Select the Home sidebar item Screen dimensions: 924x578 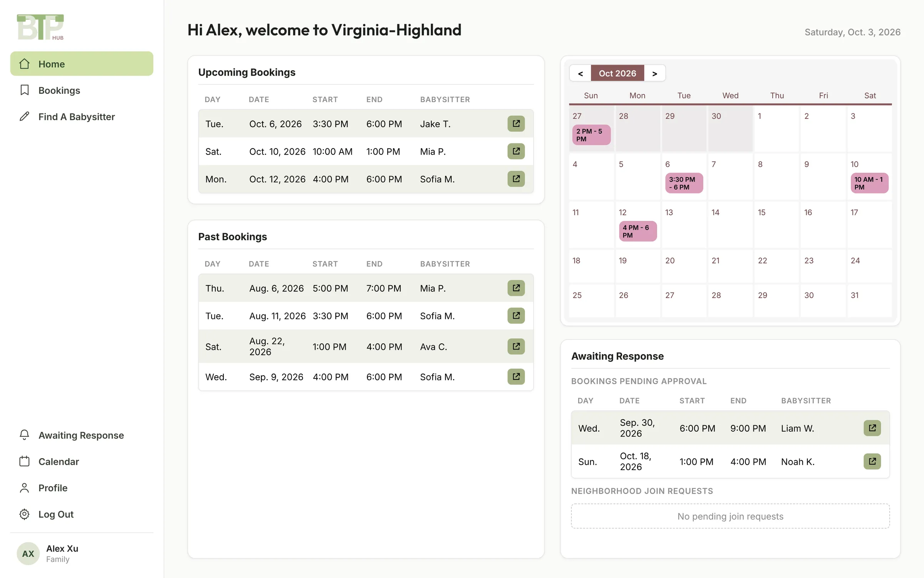(82, 64)
